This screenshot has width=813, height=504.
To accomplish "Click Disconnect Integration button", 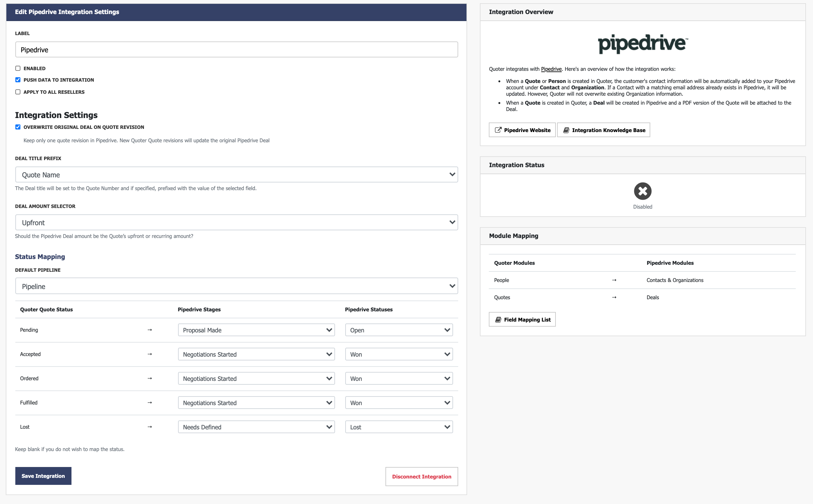I will click(422, 477).
